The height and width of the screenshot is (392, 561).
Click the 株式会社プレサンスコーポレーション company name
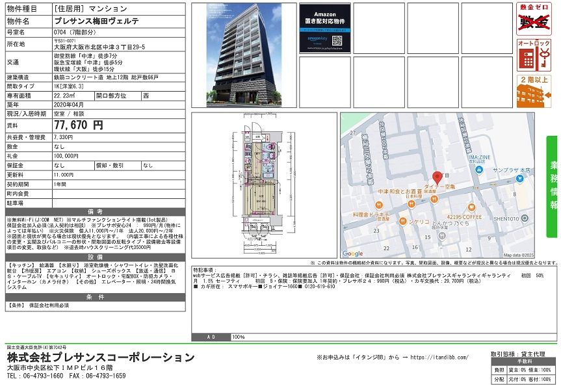tap(101, 358)
